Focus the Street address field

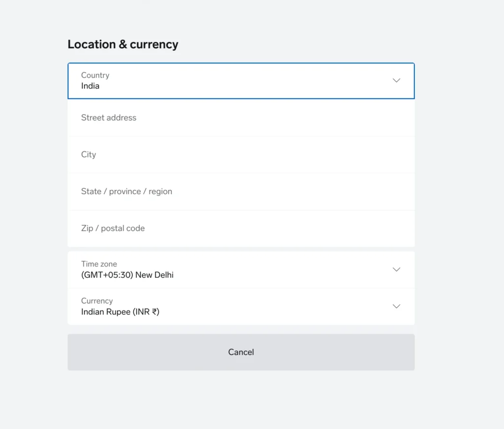241,118
